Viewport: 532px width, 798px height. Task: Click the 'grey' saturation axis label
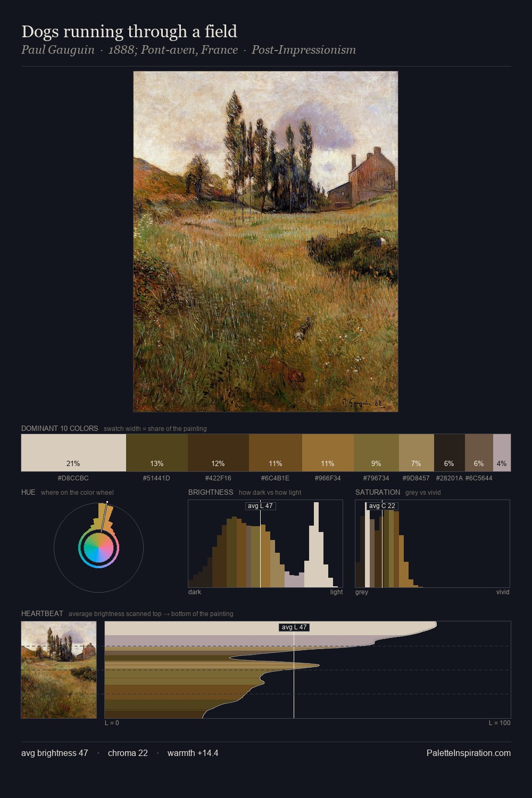(x=362, y=592)
